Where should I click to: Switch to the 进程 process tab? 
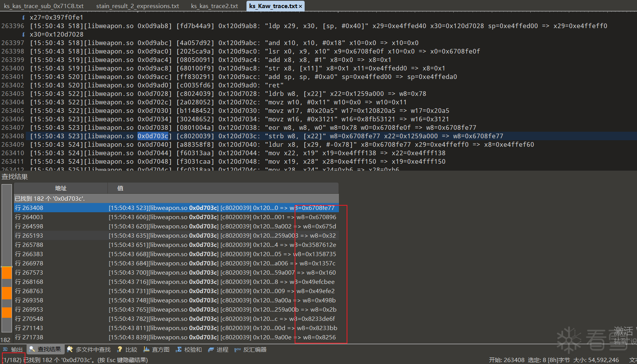[218, 349]
